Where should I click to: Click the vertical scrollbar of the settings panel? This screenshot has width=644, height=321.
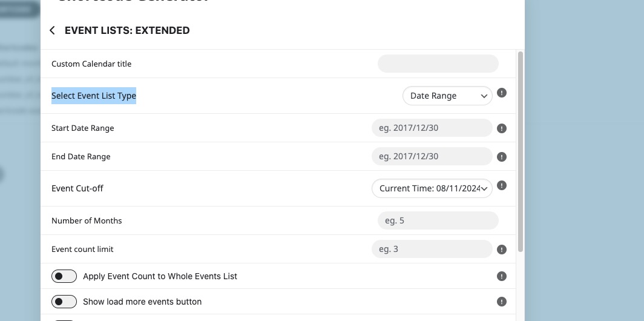pyautogui.click(x=521, y=151)
